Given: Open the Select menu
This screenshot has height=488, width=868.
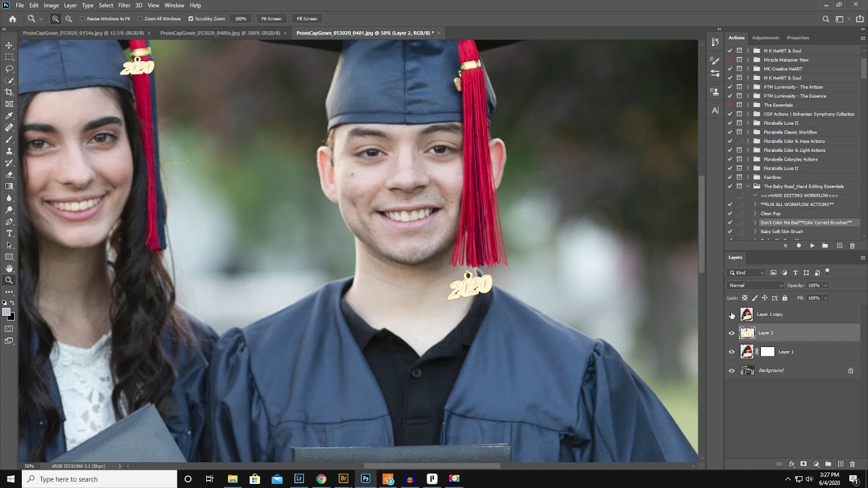Looking at the screenshot, I should coord(106,5).
